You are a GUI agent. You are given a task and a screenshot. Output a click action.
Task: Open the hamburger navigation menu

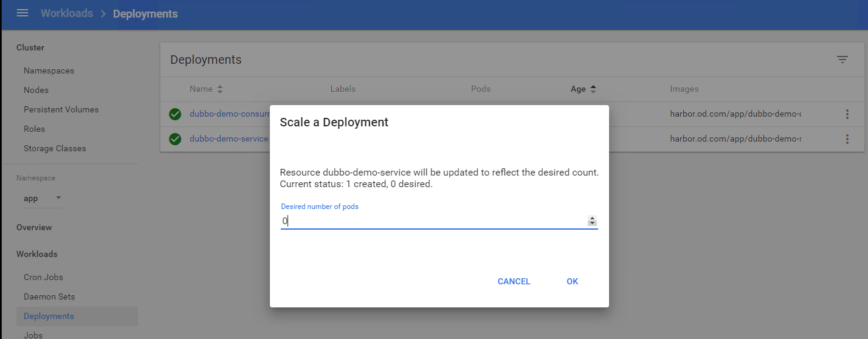point(22,13)
